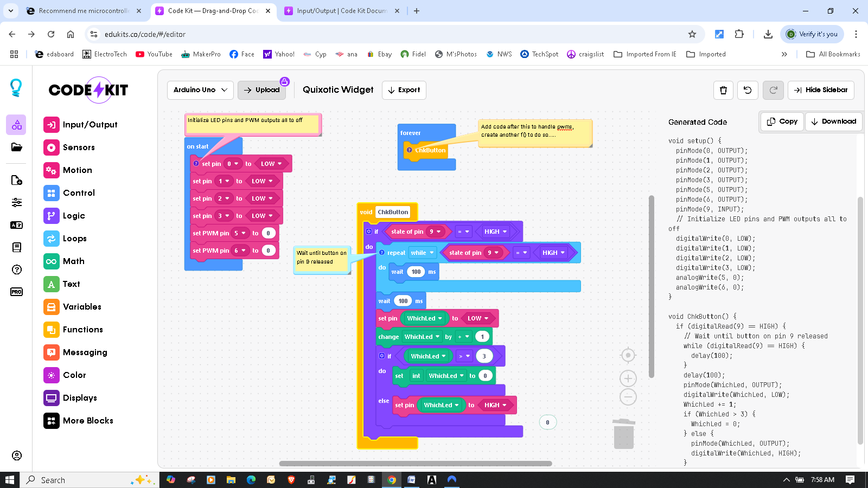Viewport: 868px width, 488px height.
Task: Open the help question mark icon in left rail
Action: 16,269
